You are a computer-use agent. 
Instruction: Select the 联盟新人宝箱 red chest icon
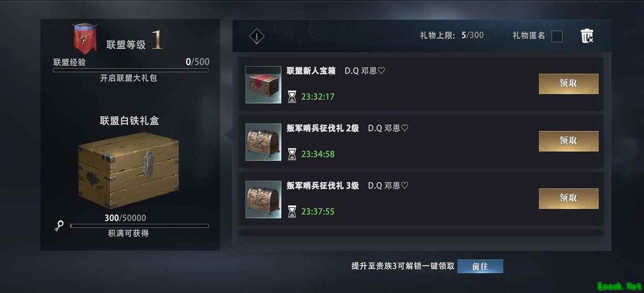coord(263,84)
